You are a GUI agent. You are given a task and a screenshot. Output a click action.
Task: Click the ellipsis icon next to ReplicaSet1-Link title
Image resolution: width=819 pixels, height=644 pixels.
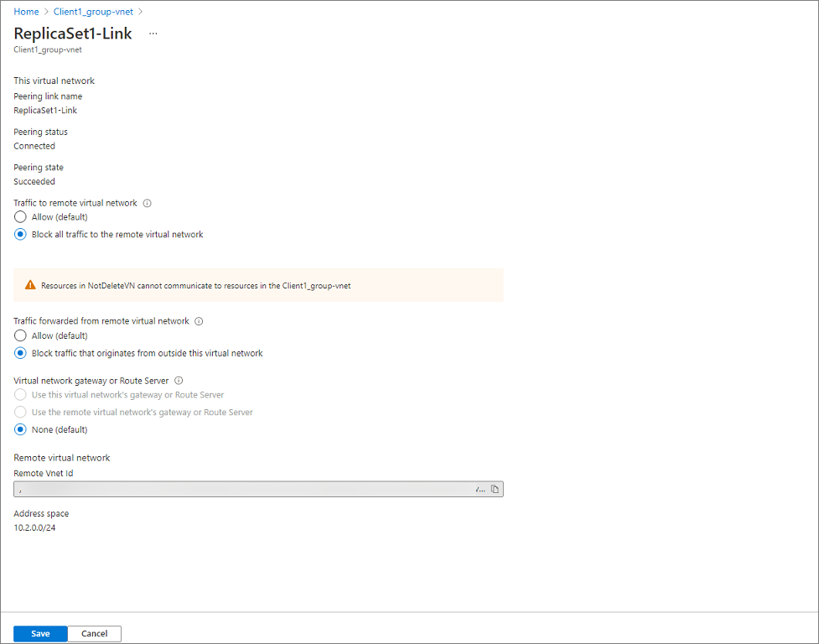153,34
